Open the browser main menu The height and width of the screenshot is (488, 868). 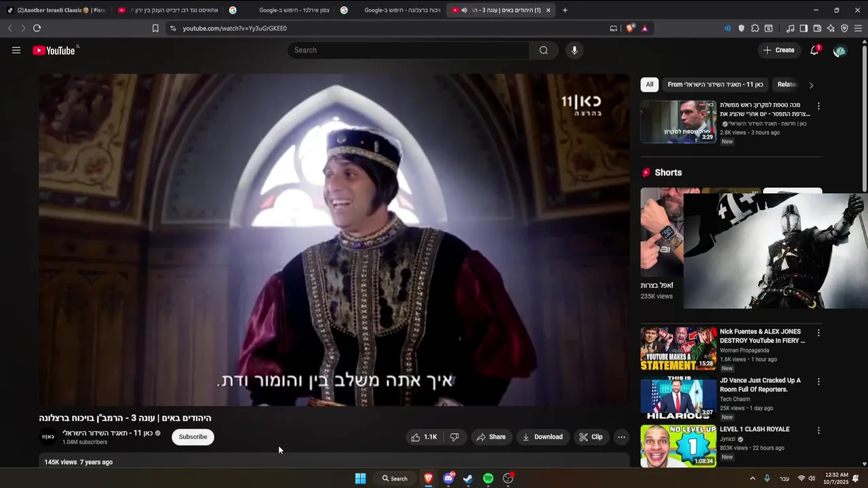(x=858, y=28)
